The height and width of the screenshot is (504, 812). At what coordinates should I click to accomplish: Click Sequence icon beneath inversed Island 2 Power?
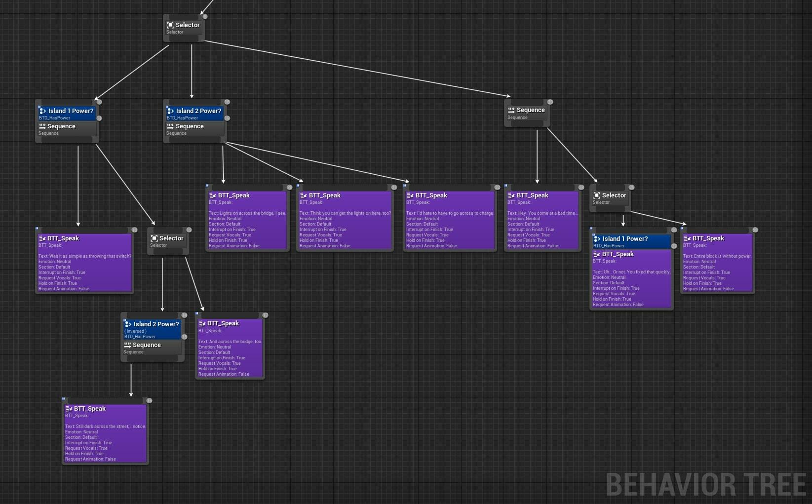127,345
